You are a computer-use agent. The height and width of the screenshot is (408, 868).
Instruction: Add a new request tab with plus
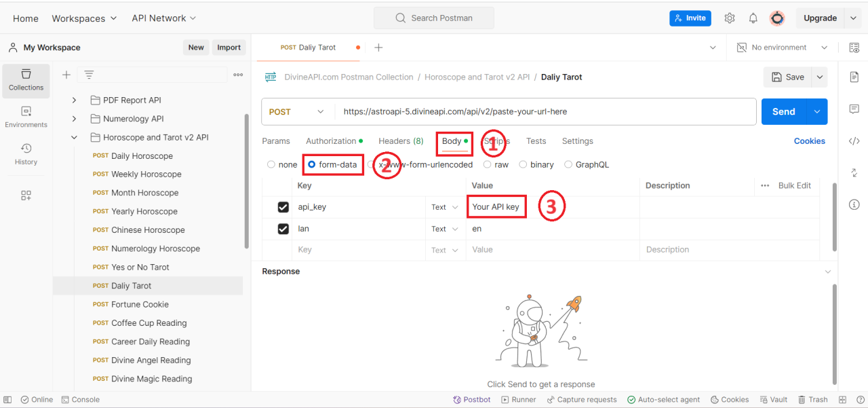pyautogui.click(x=378, y=48)
